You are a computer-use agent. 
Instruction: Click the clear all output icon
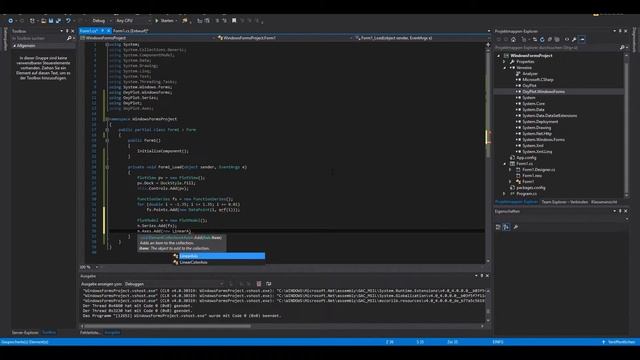pyautogui.click(x=259, y=284)
